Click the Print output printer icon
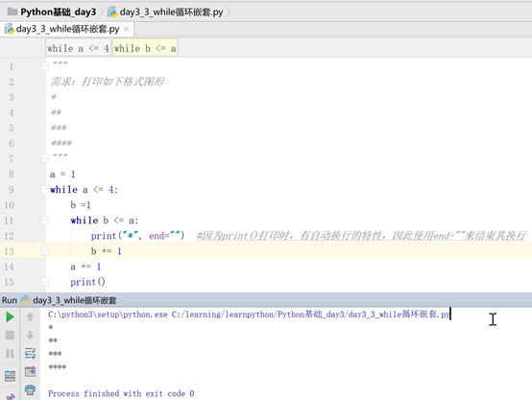The height and width of the screenshot is (400, 532). [30, 389]
